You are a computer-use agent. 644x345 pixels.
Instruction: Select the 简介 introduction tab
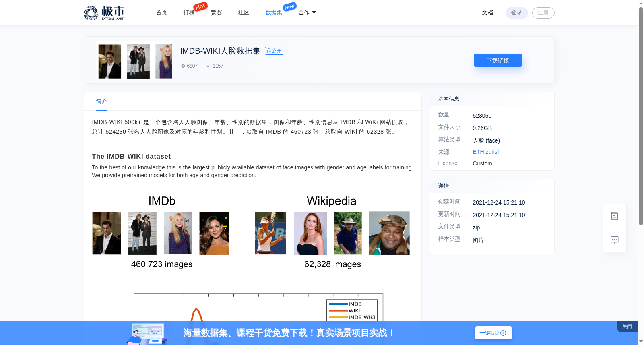101,102
